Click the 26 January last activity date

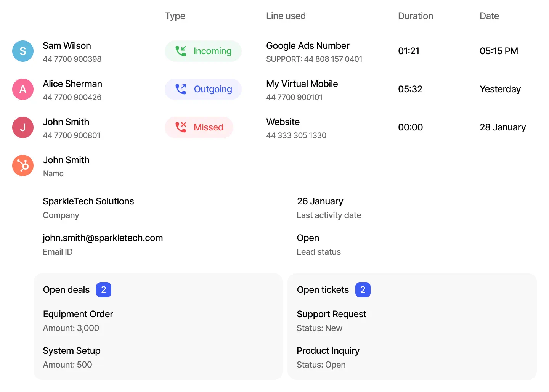click(x=320, y=201)
